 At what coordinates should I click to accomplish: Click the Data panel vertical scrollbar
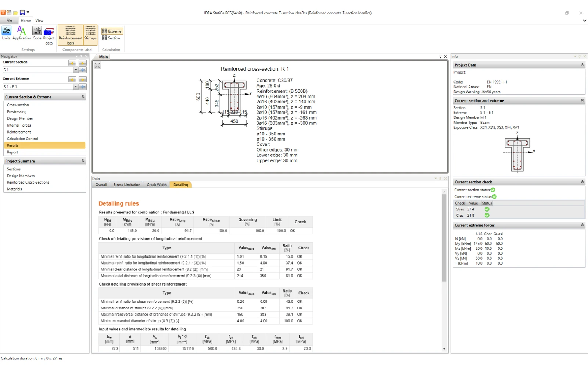point(444,270)
